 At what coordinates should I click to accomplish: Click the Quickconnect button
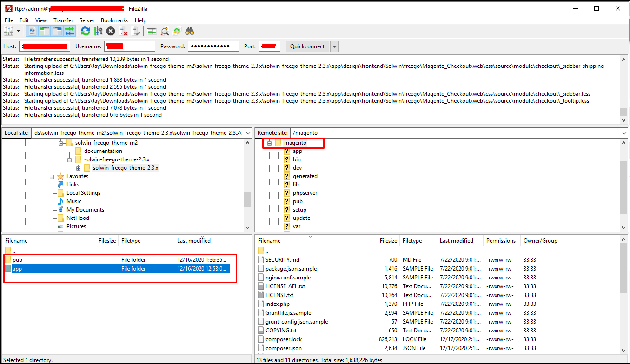[x=307, y=46]
